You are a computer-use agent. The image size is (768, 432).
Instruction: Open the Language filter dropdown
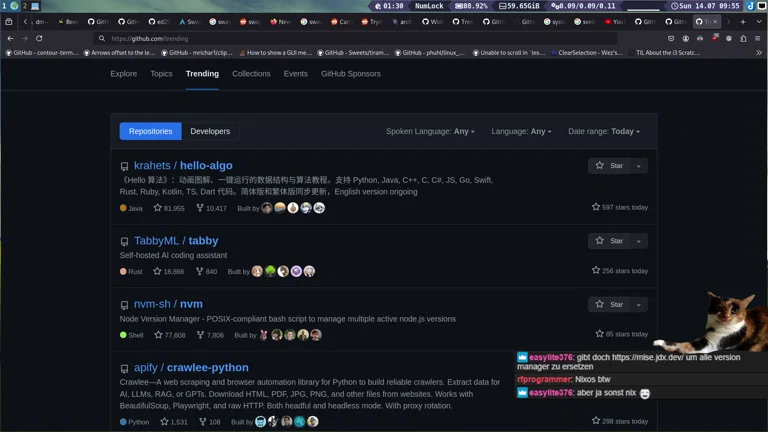(518, 131)
